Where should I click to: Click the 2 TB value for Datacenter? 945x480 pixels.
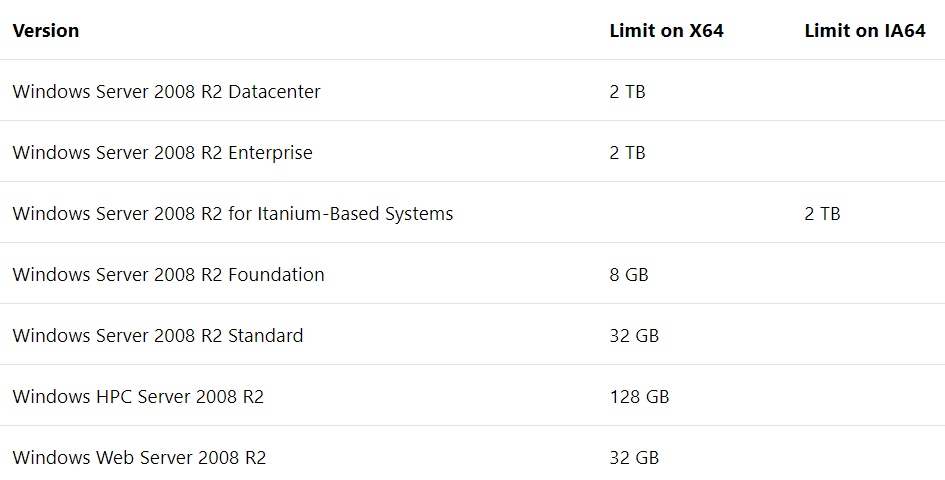[x=627, y=92]
